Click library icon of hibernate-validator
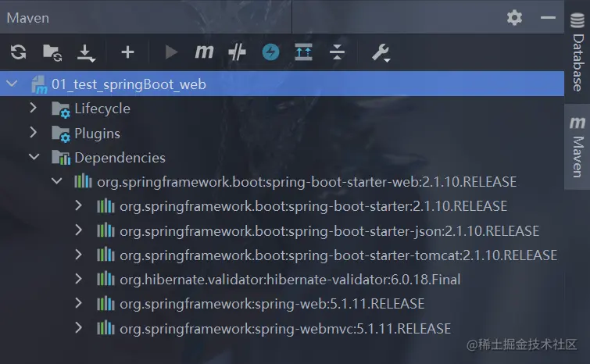Viewport: 590px width, 364px height. point(105,279)
